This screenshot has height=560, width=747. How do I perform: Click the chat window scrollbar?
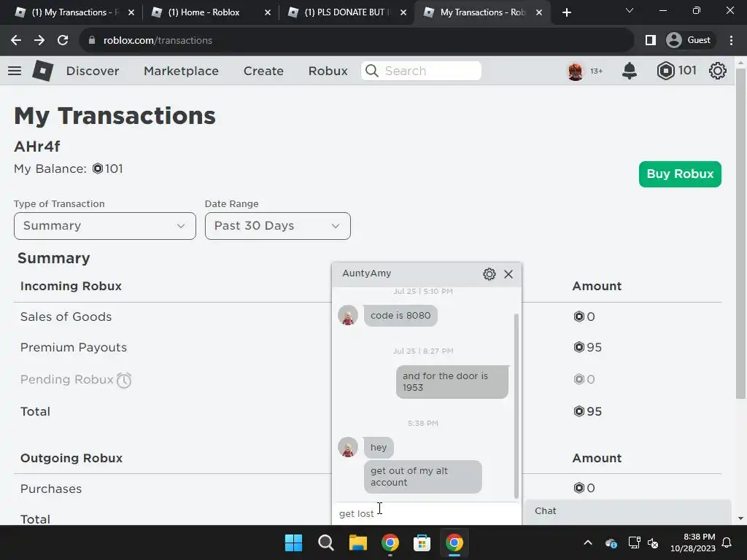coord(516,405)
